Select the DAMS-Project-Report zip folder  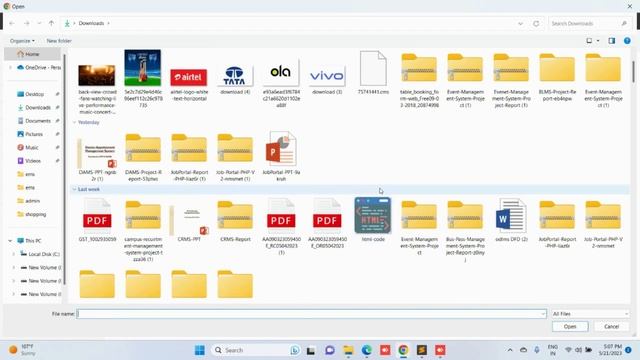pyautogui.click(x=143, y=149)
